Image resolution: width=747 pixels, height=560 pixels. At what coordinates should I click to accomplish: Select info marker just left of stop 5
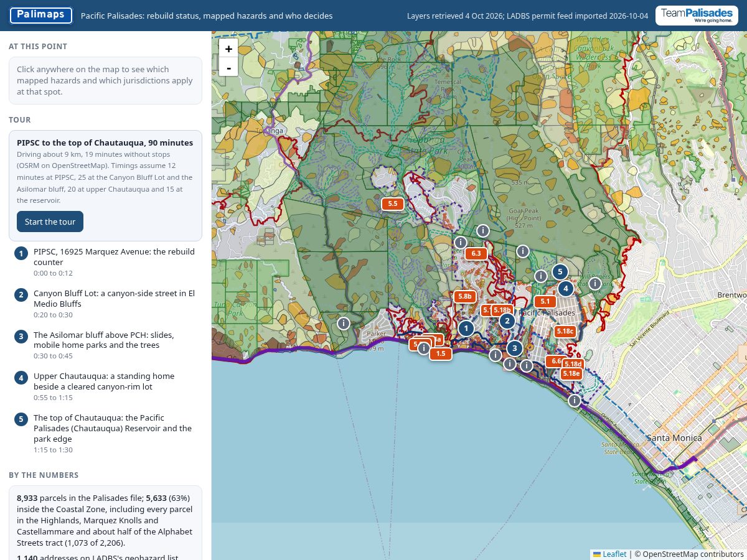pyautogui.click(x=542, y=276)
